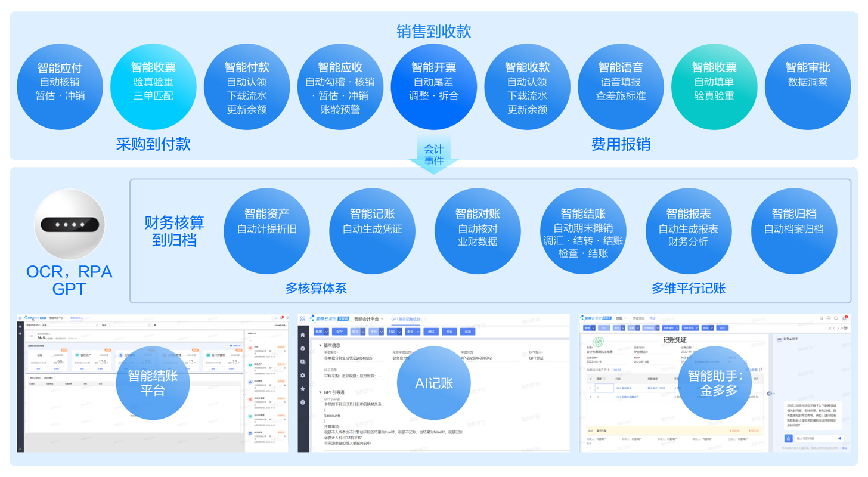The image size is (868, 477).
Task: Click the question mark help icon
Action: 303,402
